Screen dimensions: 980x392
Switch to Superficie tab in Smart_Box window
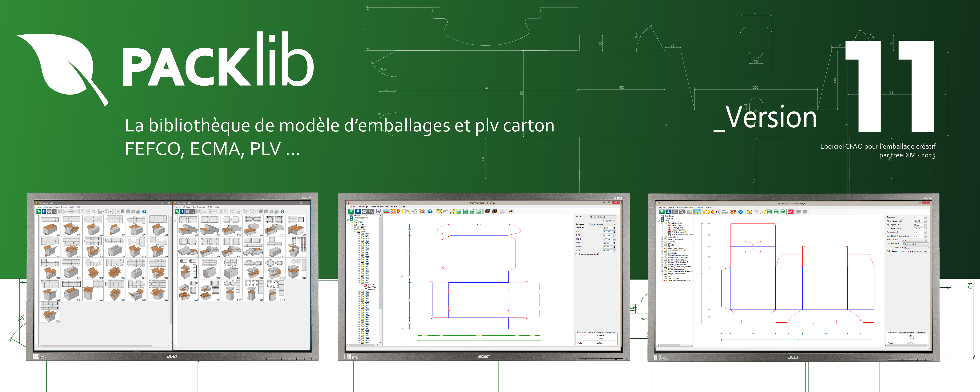[x=921, y=333]
